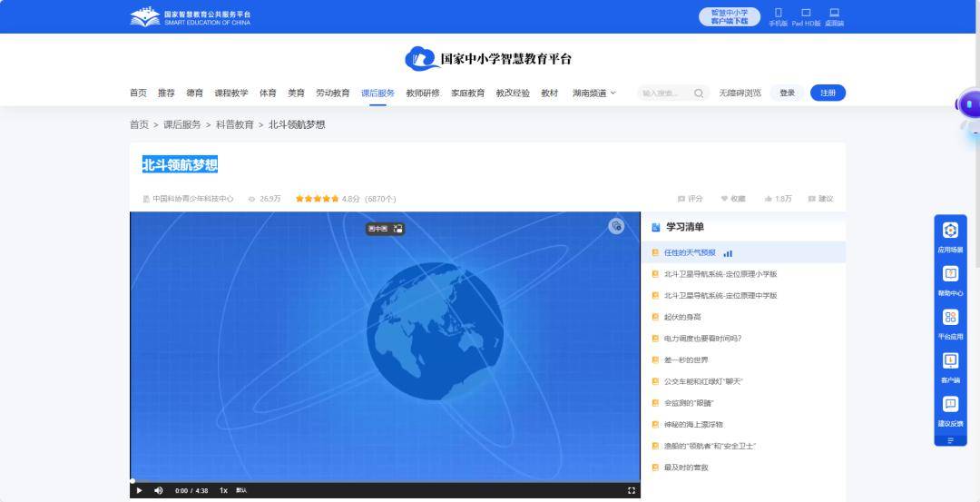This screenshot has width=980, height=502.
Task: Click the 智慧中小学客户端下载 button
Action: pos(730,17)
